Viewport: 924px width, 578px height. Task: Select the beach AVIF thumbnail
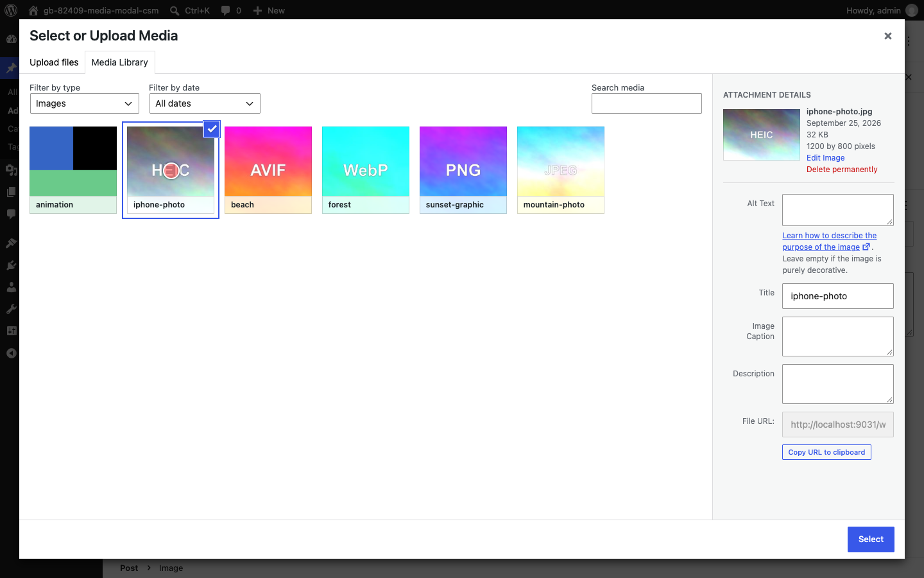pyautogui.click(x=268, y=170)
